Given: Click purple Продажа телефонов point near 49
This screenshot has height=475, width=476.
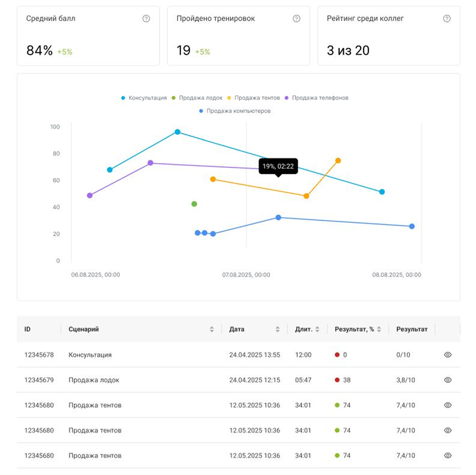Looking at the screenshot, I should [x=90, y=196].
